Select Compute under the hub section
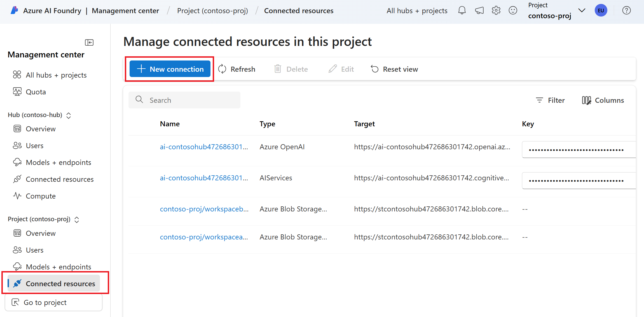The height and width of the screenshot is (317, 644). click(x=41, y=196)
